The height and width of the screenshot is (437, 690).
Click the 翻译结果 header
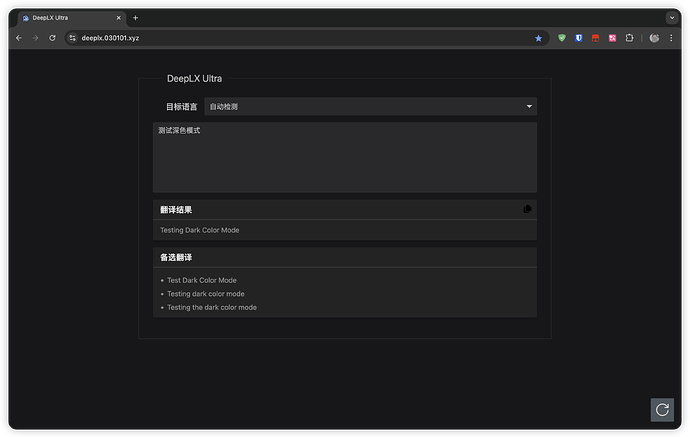[x=176, y=210]
